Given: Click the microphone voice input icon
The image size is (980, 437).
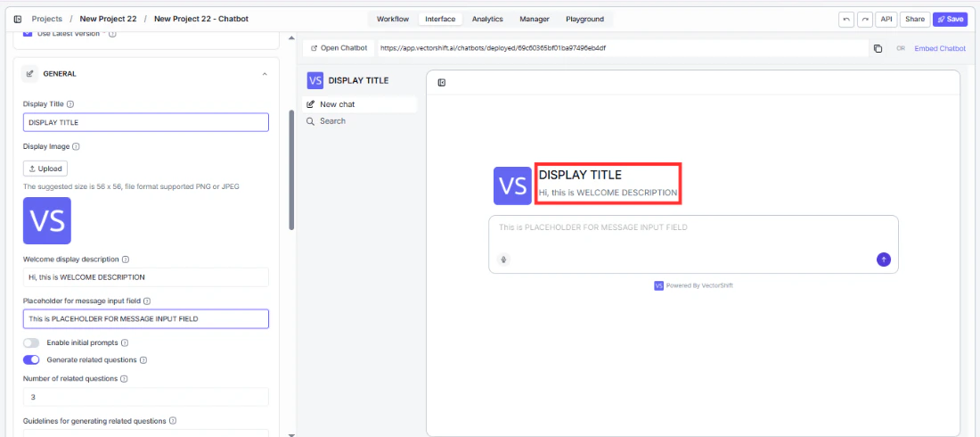Looking at the screenshot, I should 503,260.
